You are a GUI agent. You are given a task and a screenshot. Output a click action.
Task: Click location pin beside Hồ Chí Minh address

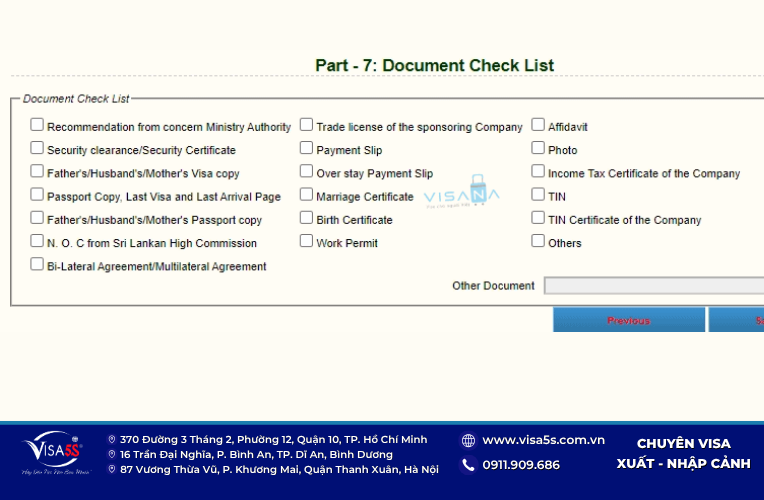[112, 440]
